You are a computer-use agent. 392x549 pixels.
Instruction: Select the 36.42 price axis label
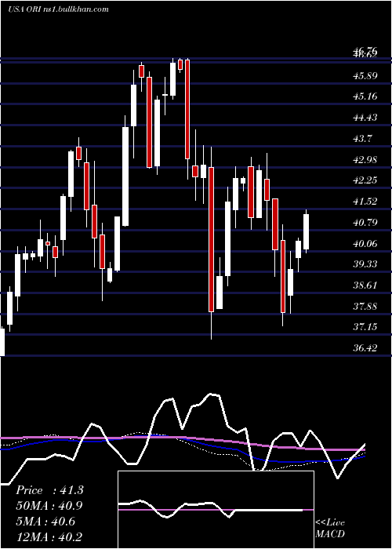tap(365, 348)
